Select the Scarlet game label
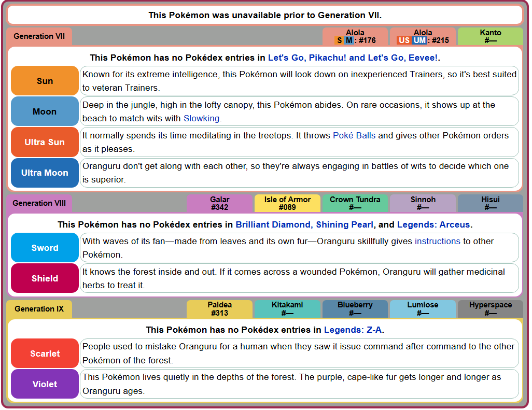The width and height of the screenshot is (532, 410). pyautogui.click(x=45, y=354)
